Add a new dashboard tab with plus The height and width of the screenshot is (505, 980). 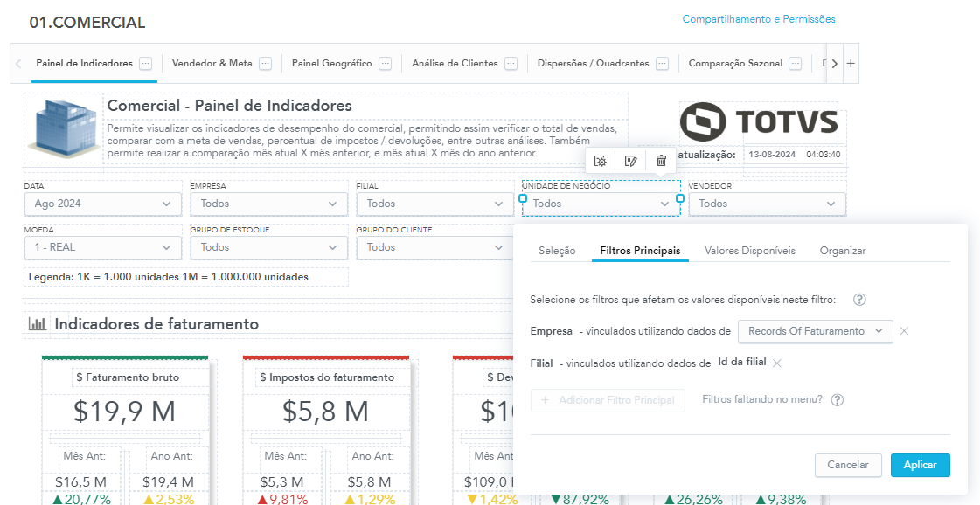850,64
